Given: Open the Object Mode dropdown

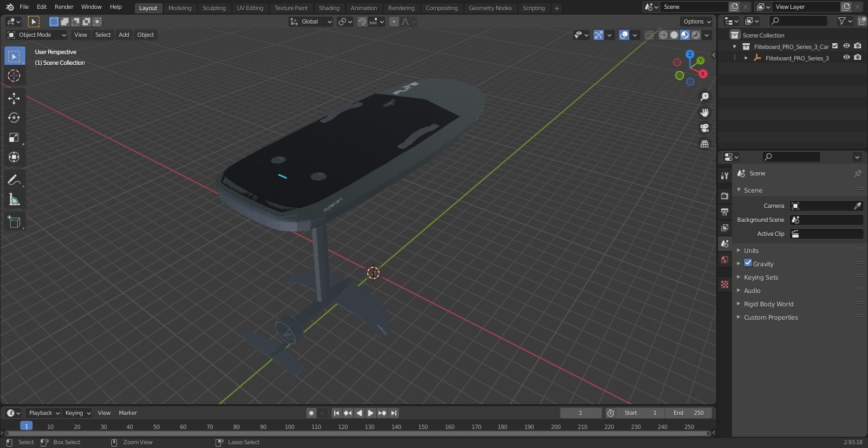Looking at the screenshot, I should coord(37,35).
